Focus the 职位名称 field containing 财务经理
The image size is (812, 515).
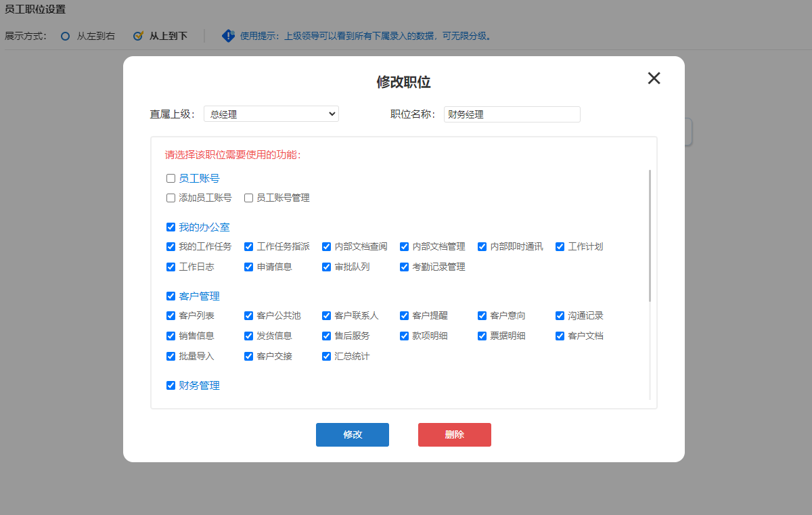pos(512,114)
